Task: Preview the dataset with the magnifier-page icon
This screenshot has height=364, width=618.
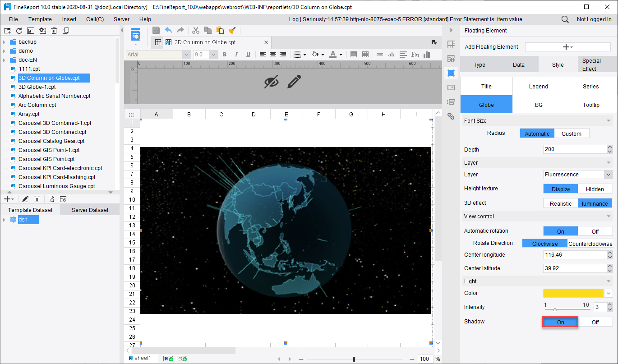Action: click(51, 199)
